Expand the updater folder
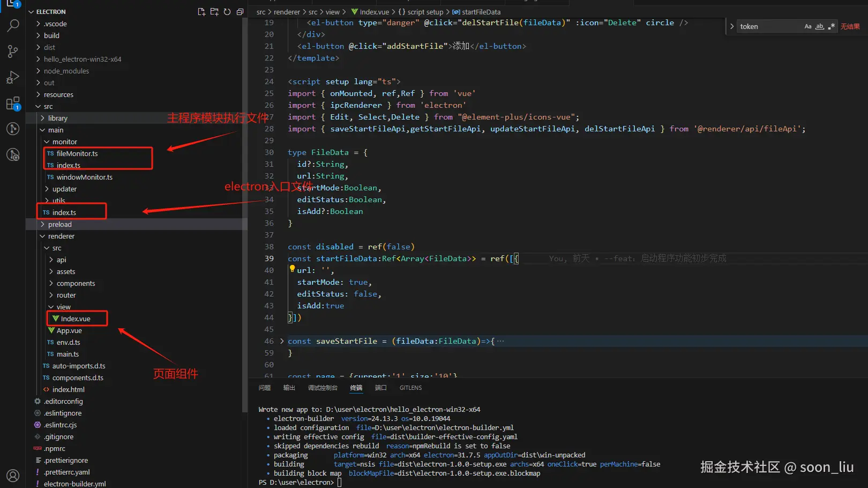Viewport: 868px width, 488px height. pyautogui.click(x=47, y=189)
